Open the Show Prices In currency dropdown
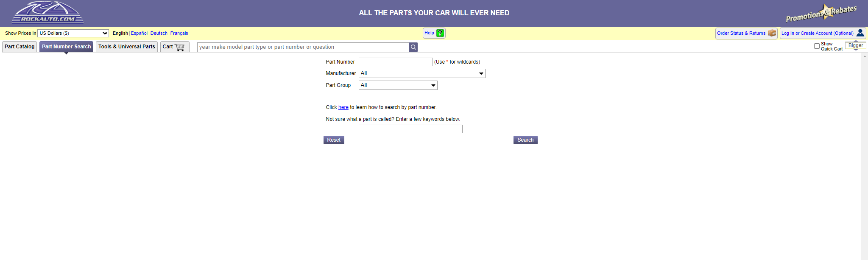 pyautogui.click(x=73, y=33)
